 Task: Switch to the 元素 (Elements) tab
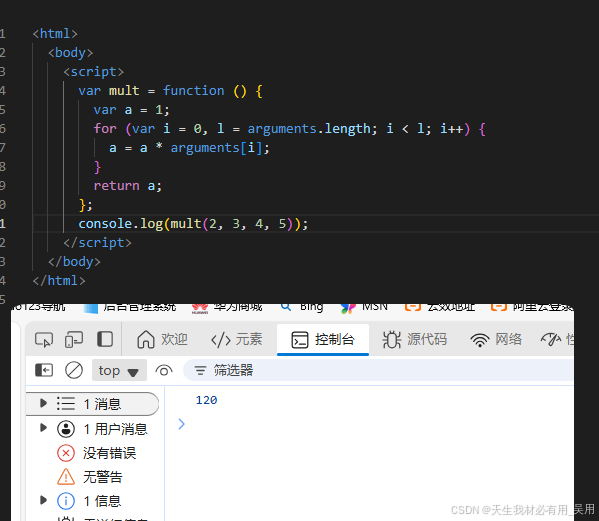(236, 340)
